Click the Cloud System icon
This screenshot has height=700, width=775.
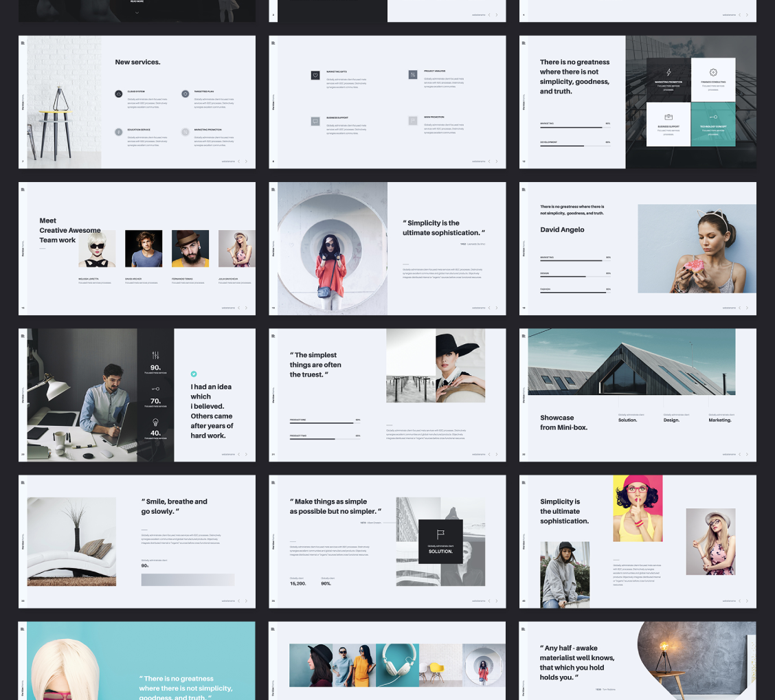pyautogui.click(x=119, y=93)
